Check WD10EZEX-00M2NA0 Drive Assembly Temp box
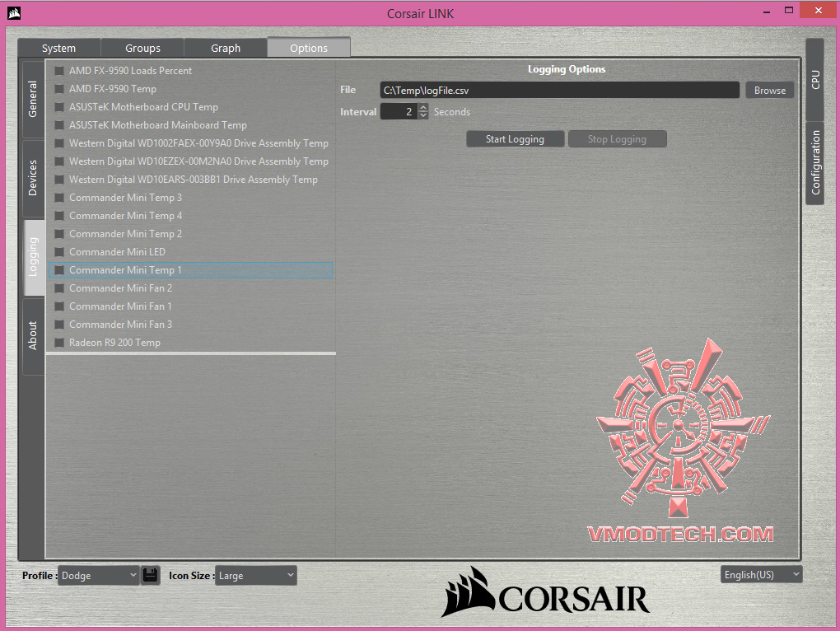Viewport: 840px width, 631px height. pyautogui.click(x=59, y=161)
